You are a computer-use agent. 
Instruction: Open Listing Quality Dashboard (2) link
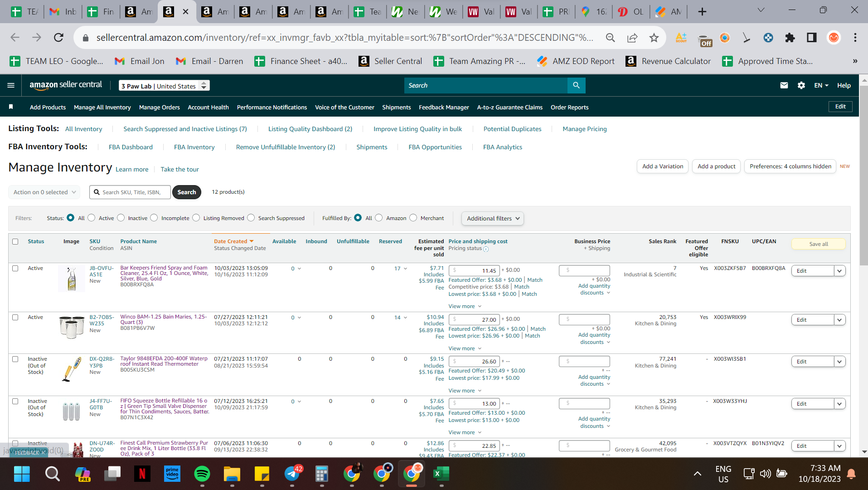(x=310, y=129)
